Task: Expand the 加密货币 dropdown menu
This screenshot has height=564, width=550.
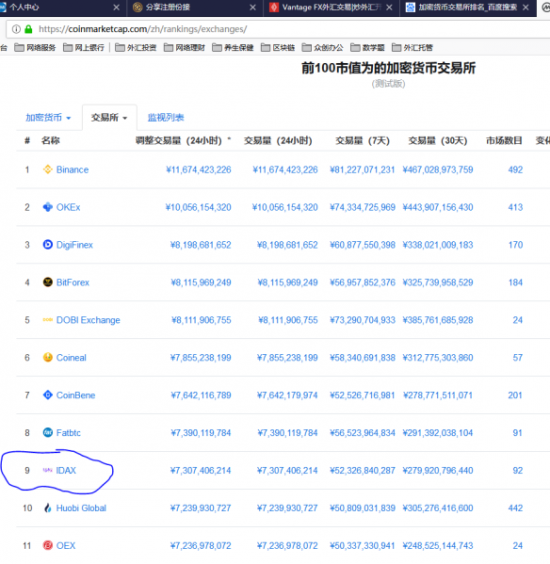Action: coord(48,117)
